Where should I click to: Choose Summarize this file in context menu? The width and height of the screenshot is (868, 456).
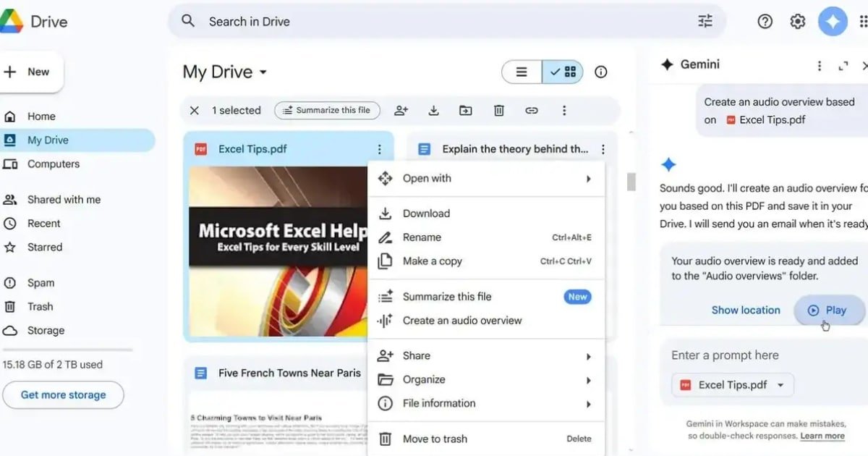pos(486,297)
